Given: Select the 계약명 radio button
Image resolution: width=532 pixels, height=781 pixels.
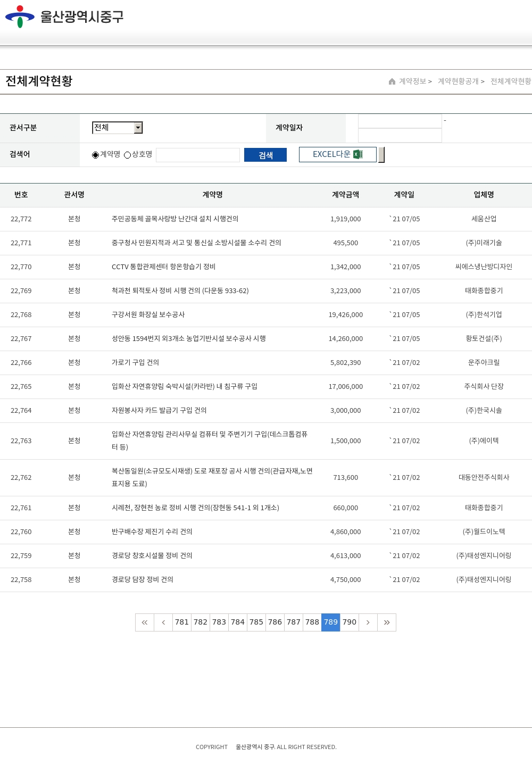Looking at the screenshot, I should pos(96,155).
